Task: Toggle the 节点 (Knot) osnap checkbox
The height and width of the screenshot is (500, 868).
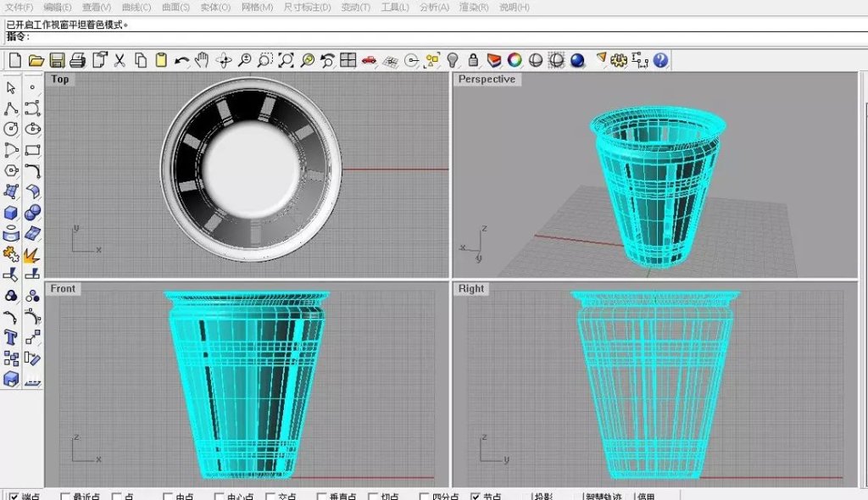Action: point(476,497)
